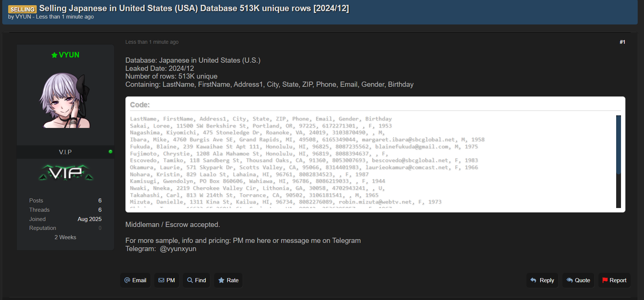Click the Threads count in user stats
This screenshot has width=644, height=300.
[100, 210]
